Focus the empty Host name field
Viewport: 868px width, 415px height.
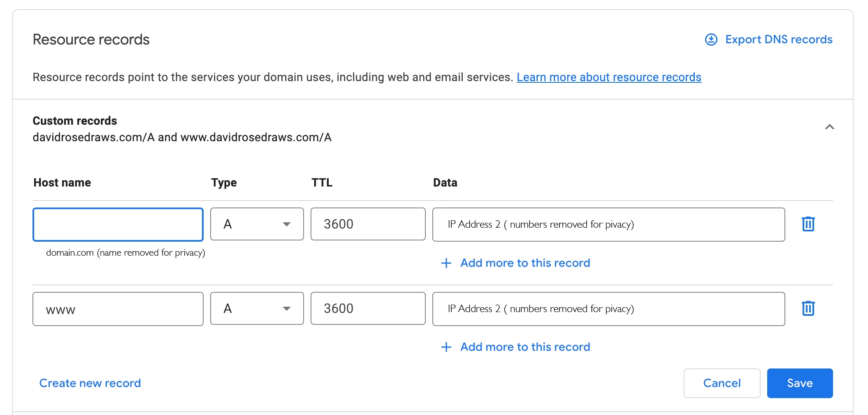pyautogui.click(x=118, y=224)
